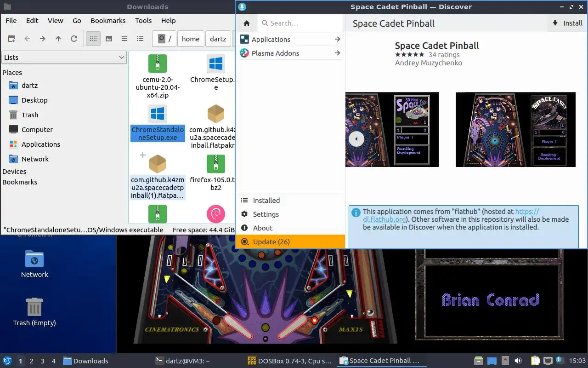Open the Bookmarks menu
Image resolution: width=588 pixels, height=368 pixels.
click(108, 21)
